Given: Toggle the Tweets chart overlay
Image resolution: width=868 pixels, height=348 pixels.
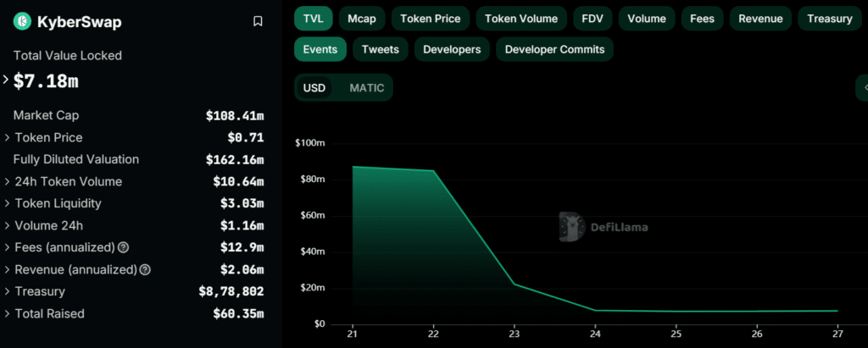Looking at the screenshot, I should [x=381, y=49].
